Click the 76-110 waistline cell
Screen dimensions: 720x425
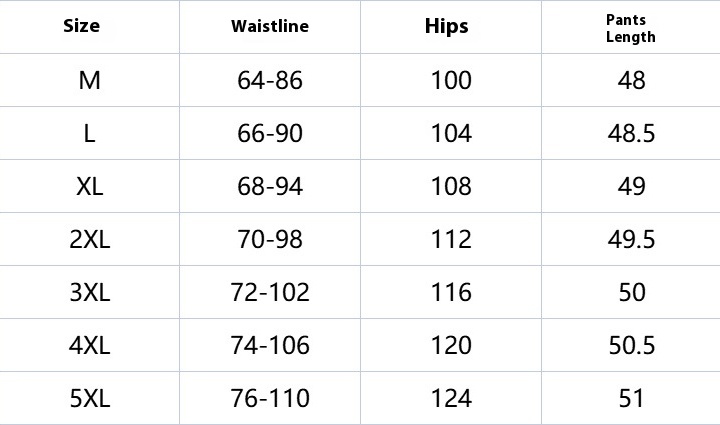[x=270, y=398]
